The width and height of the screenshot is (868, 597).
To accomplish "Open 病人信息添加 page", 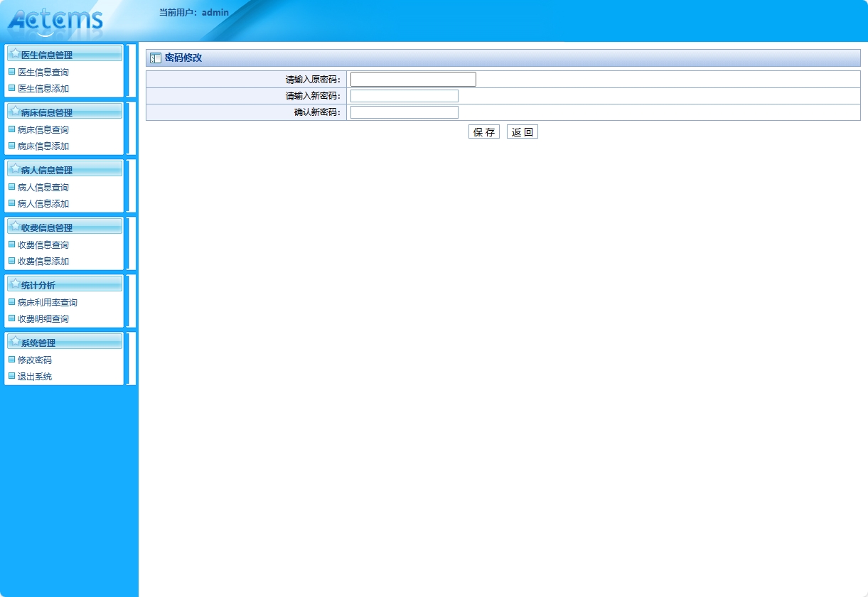I will click(43, 204).
